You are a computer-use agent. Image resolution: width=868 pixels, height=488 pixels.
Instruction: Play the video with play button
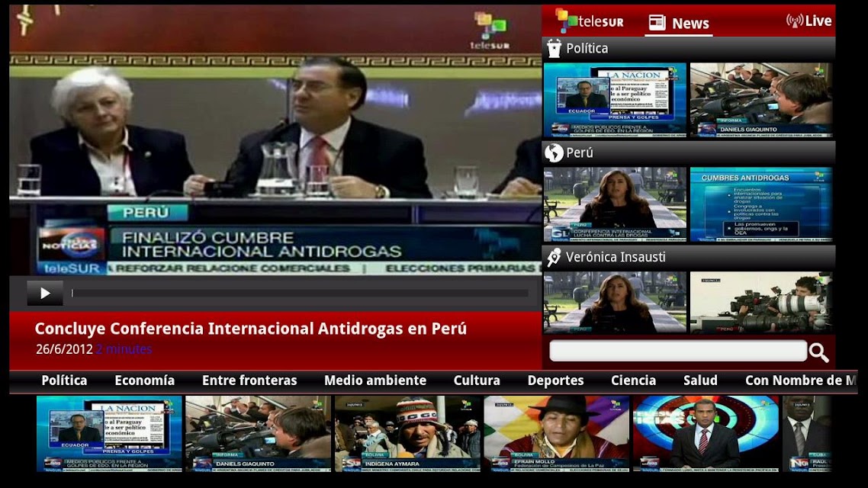point(45,294)
